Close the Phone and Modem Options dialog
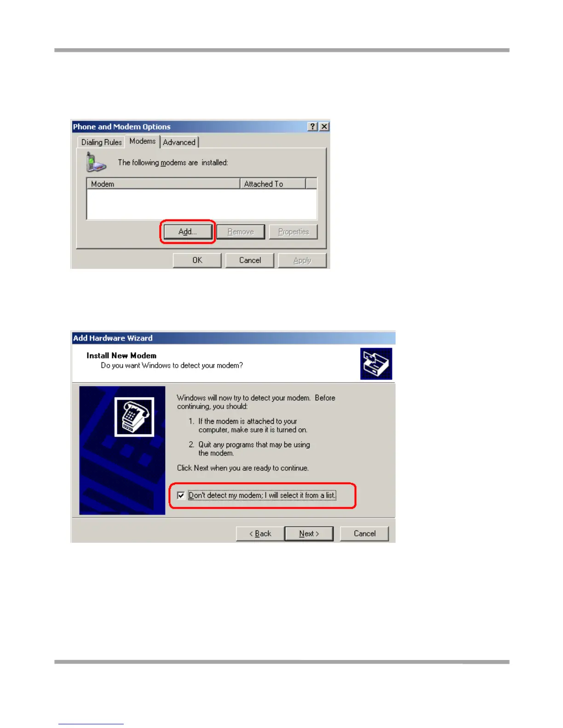This screenshot has height=728, width=563. [324, 126]
